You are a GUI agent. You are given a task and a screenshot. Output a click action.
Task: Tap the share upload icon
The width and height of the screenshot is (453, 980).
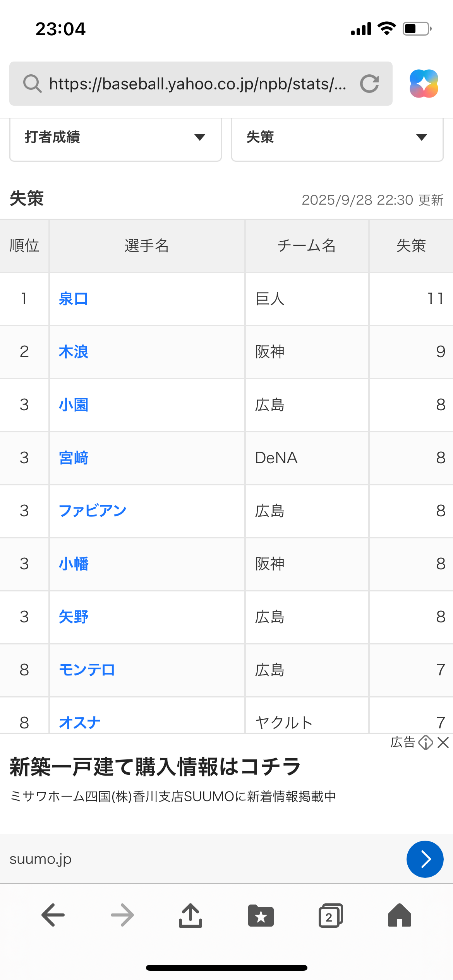[190, 915]
